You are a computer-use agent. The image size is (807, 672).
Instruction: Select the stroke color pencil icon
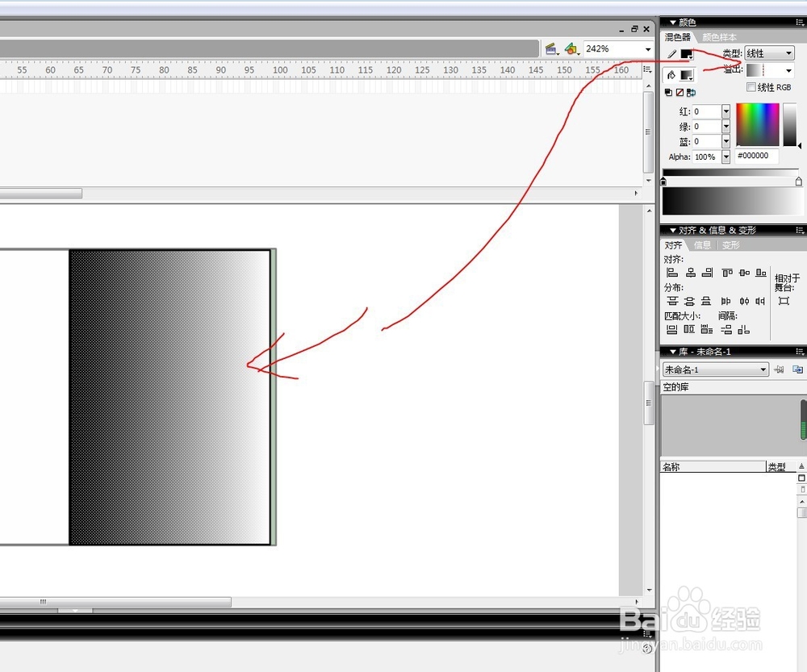671,53
